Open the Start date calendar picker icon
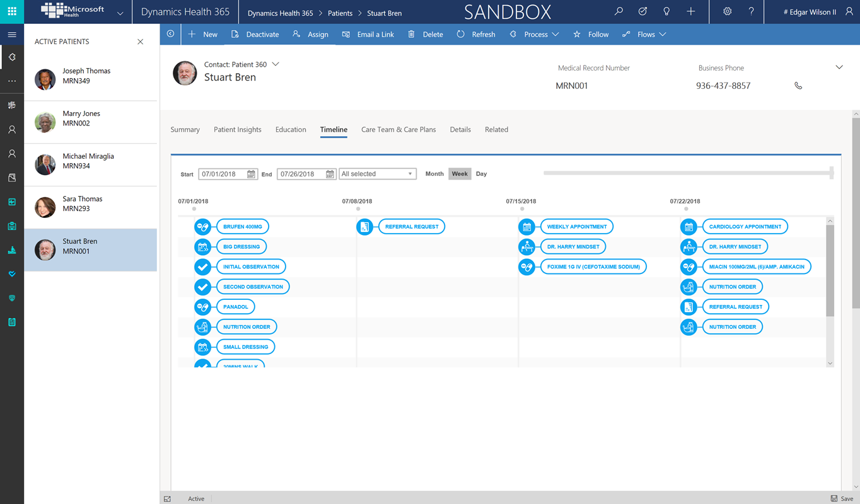This screenshot has width=860, height=504. coord(251,174)
